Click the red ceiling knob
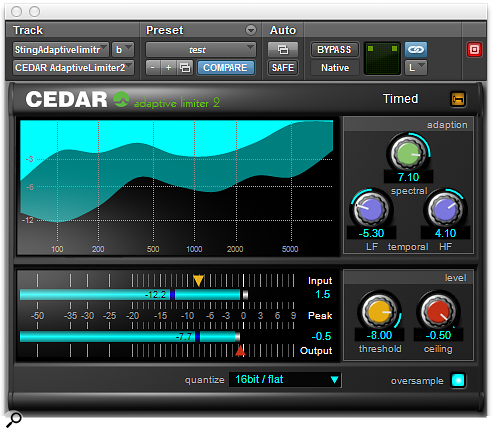The image size is (496, 434). [438, 312]
